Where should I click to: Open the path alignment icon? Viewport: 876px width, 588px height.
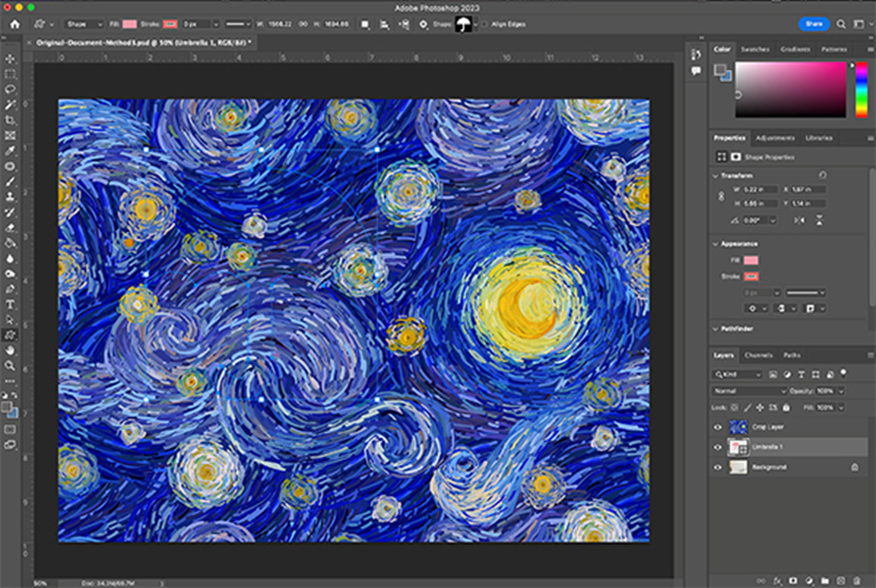(385, 24)
